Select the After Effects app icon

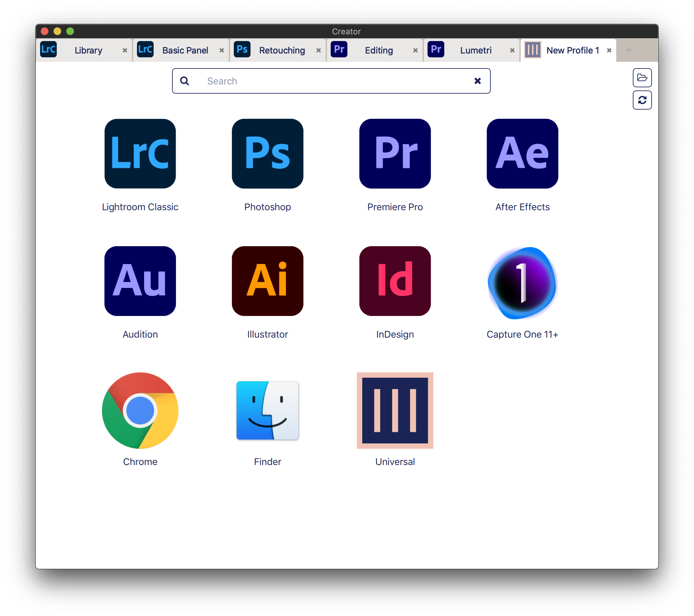(x=522, y=154)
